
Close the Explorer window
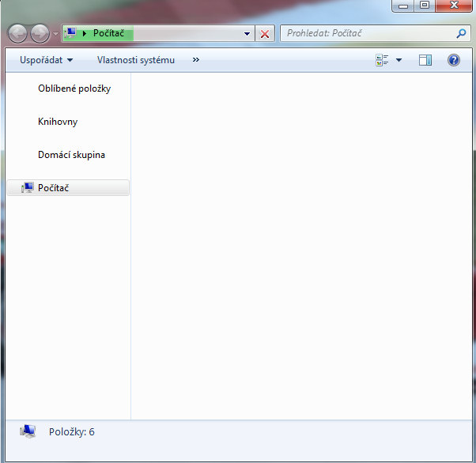[454, 6]
